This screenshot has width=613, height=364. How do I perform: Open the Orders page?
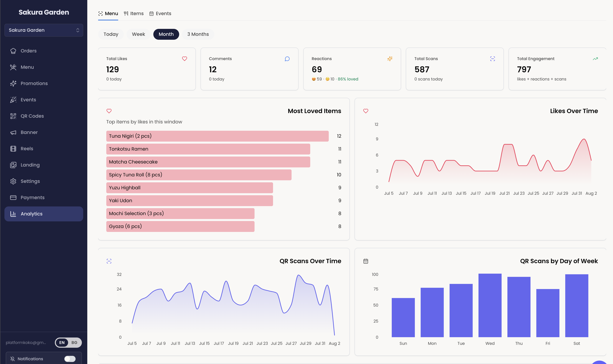(44, 51)
